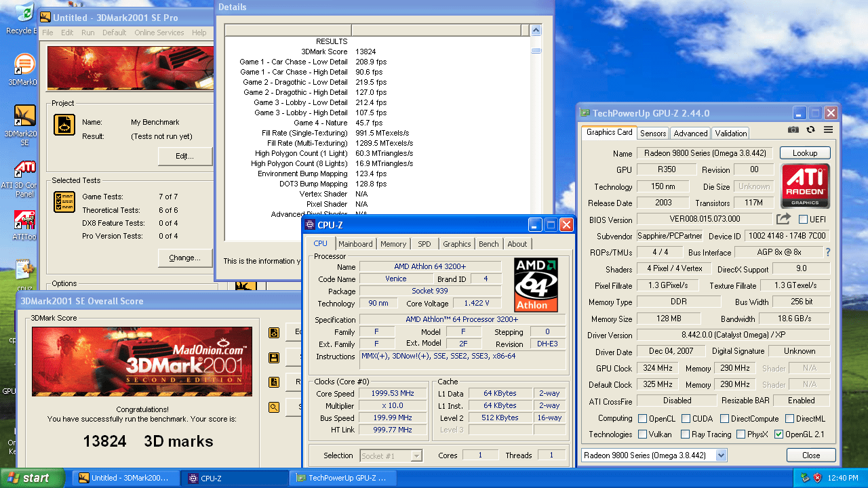
Task: Click the Device ID field in GPU-Z
Action: (787, 236)
